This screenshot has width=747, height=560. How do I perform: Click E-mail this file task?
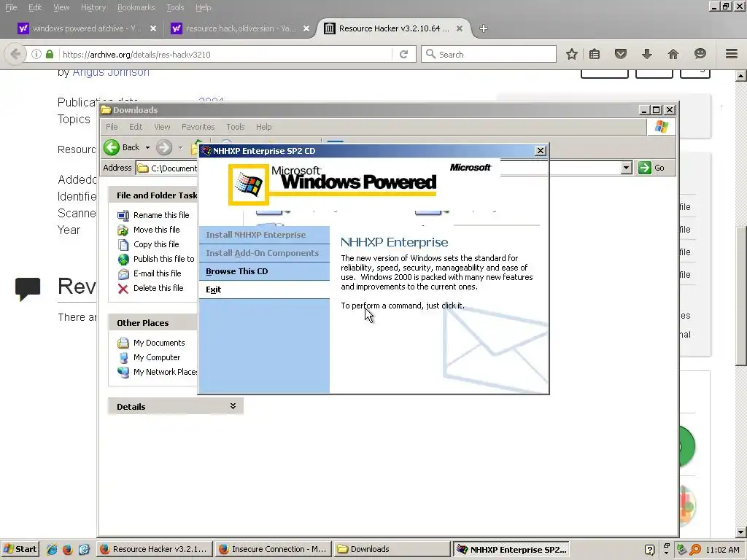tap(158, 273)
